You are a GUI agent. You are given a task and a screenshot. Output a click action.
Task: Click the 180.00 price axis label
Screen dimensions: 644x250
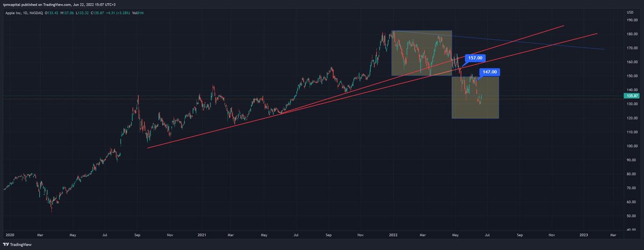click(632, 34)
